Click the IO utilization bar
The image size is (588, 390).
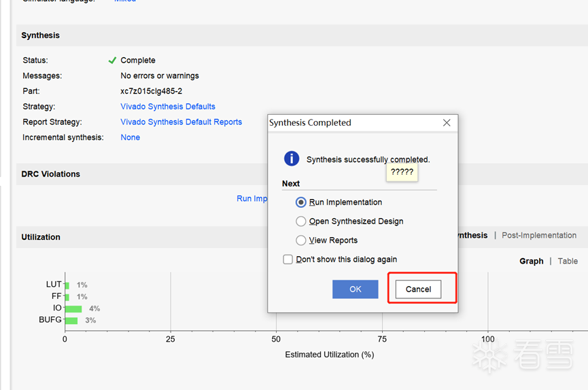pos(73,308)
